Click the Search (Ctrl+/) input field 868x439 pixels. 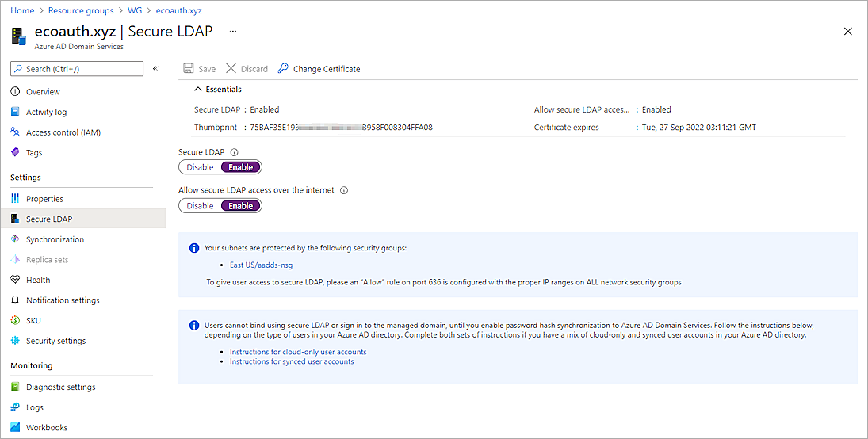click(77, 69)
